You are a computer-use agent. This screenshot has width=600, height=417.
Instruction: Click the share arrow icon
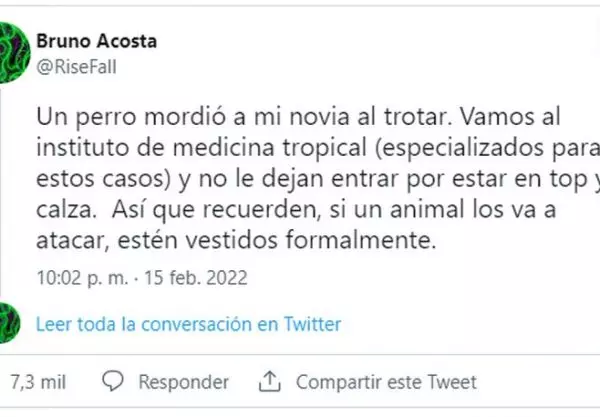pos(268,381)
